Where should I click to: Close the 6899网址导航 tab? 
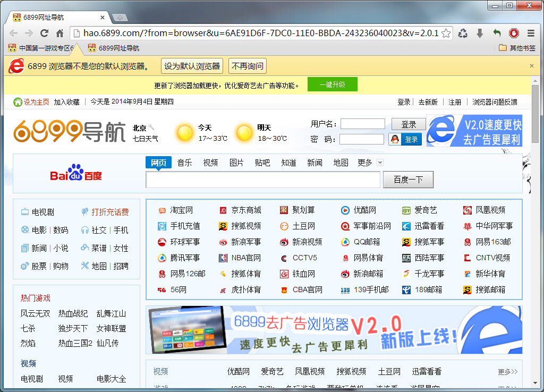point(103,18)
